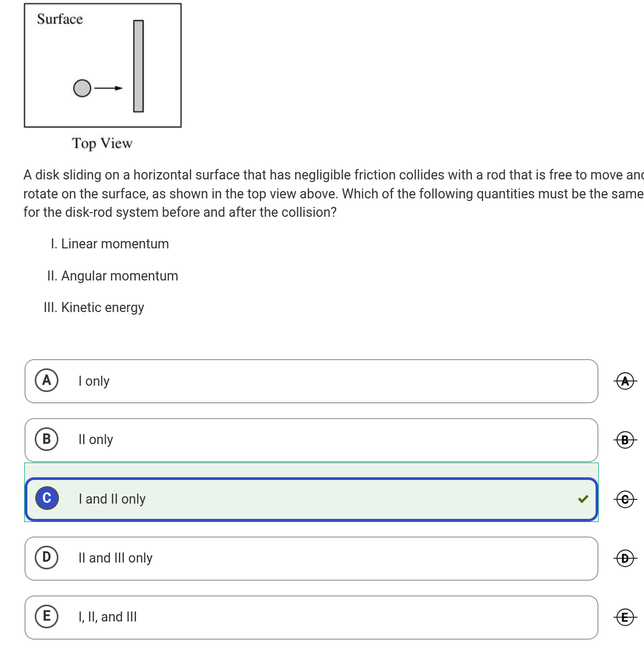Click the green checkmark on option C

tap(583, 499)
